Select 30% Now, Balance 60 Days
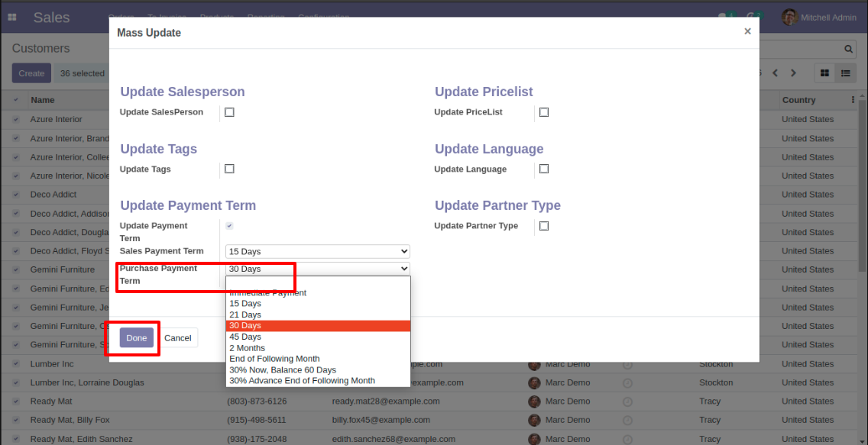868x445 pixels. [319, 370]
